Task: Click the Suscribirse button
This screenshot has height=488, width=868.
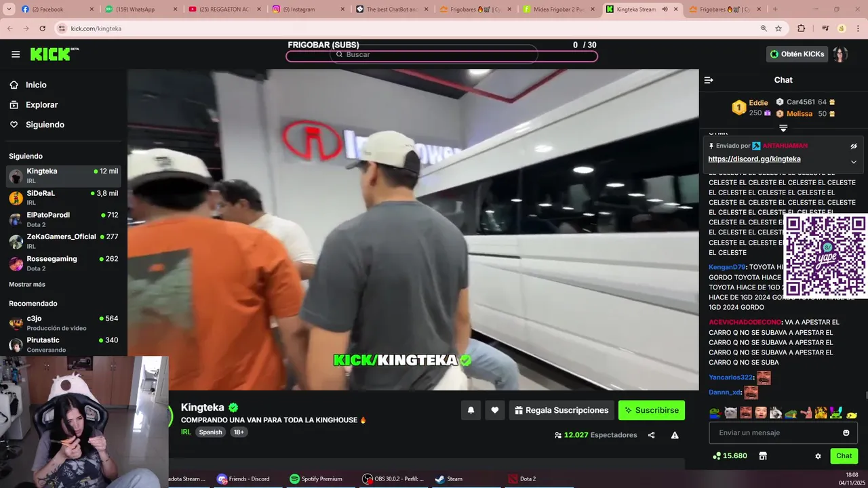Action: pos(652,410)
